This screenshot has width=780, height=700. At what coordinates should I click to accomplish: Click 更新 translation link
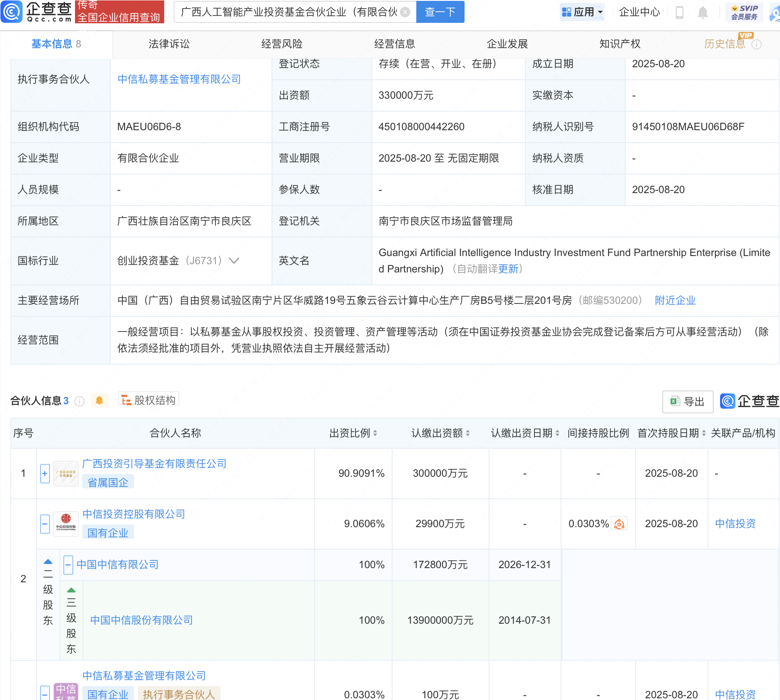[508, 269]
